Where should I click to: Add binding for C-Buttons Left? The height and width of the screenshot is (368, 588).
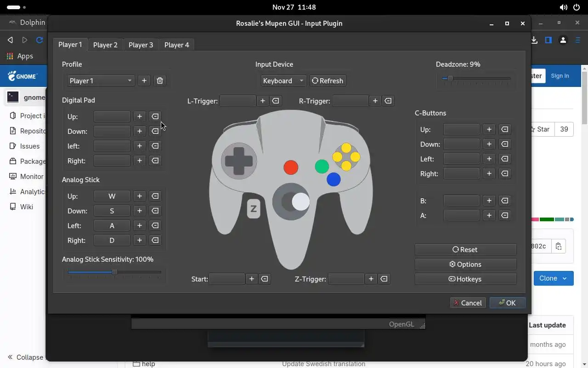pyautogui.click(x=489, y=159)
